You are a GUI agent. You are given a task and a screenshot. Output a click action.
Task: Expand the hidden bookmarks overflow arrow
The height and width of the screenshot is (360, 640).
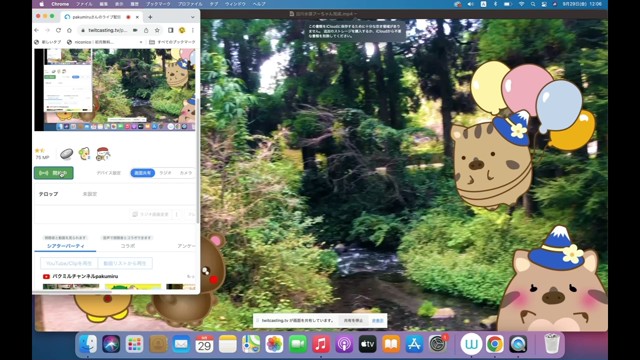141,42
